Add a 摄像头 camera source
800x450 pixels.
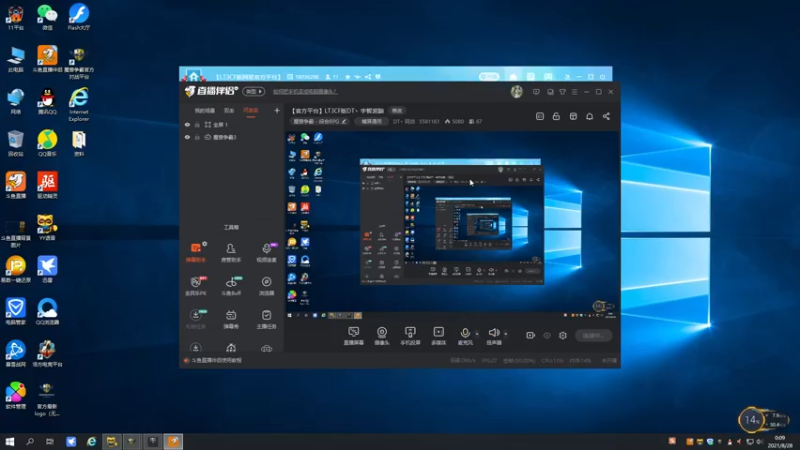point(382,336)
